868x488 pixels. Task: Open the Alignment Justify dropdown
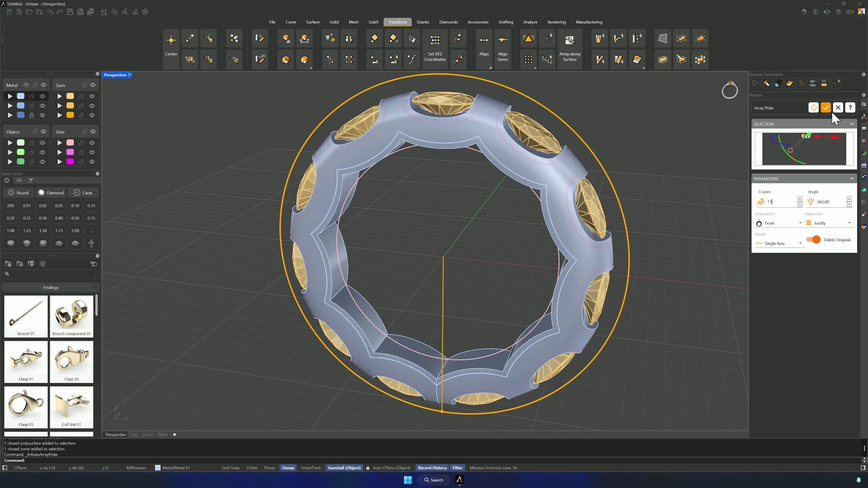pyautogui.click(x=828, y=223)
